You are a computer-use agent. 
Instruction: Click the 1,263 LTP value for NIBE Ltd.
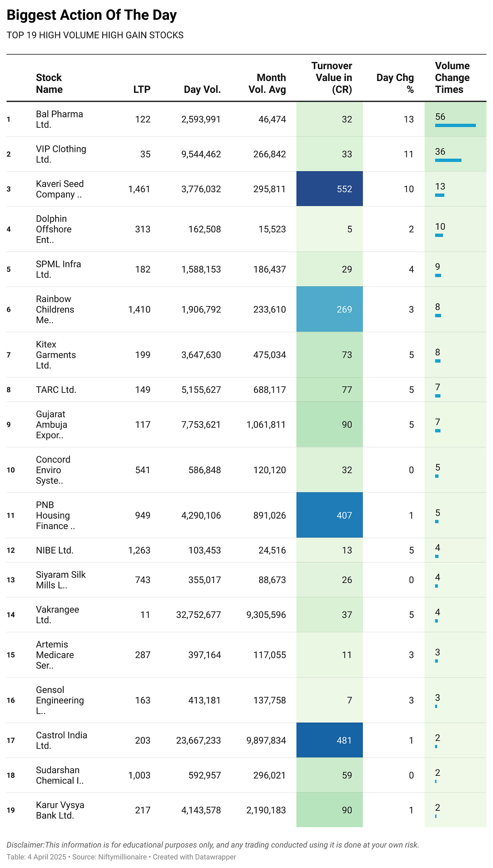pos(139,550)
